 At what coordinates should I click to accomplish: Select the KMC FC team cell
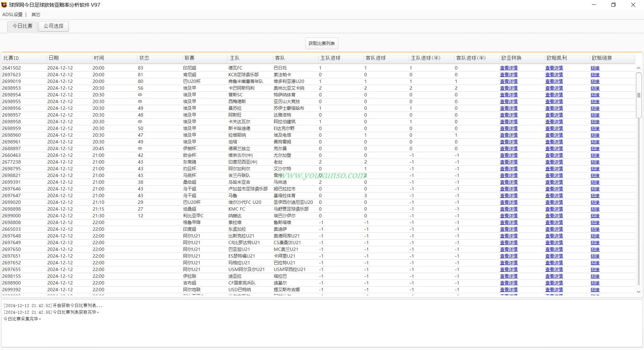click(237, 209)
